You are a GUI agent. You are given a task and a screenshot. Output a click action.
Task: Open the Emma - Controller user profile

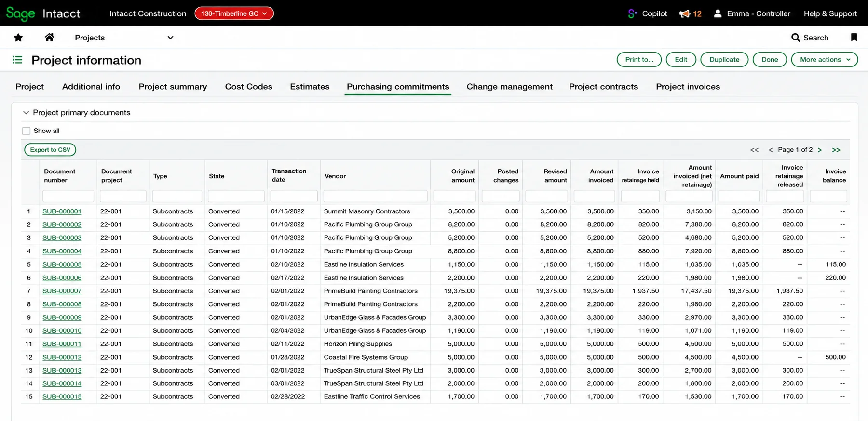point(752,13)
